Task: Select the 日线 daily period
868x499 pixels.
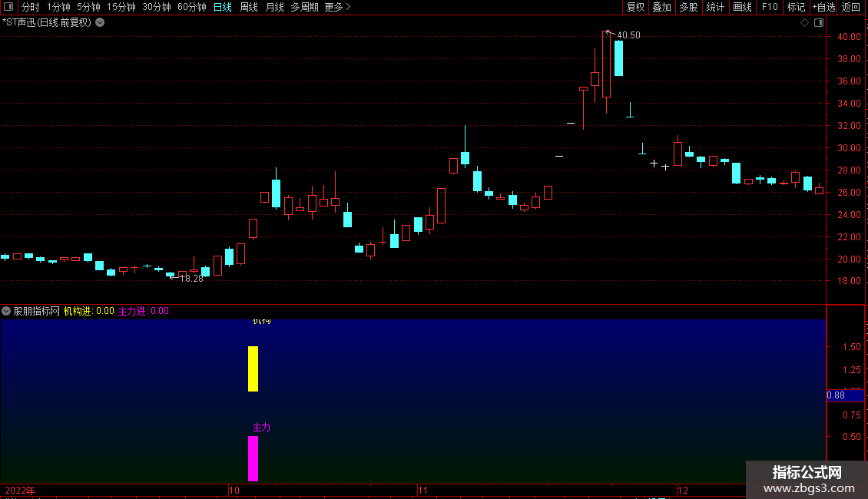Action: tap(223, 7)
